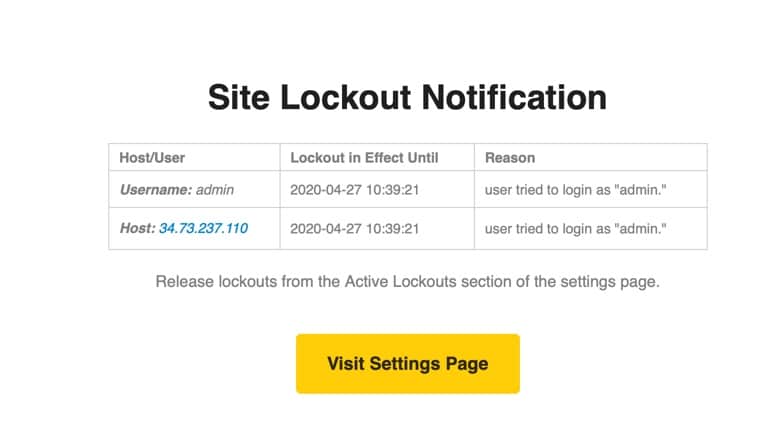Select the Reason column header

pyautogui.click(x=510, y=157)
